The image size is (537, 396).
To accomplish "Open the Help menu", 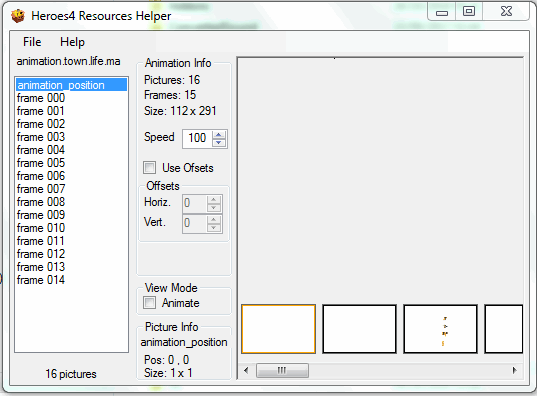I will tap(72, 42).
